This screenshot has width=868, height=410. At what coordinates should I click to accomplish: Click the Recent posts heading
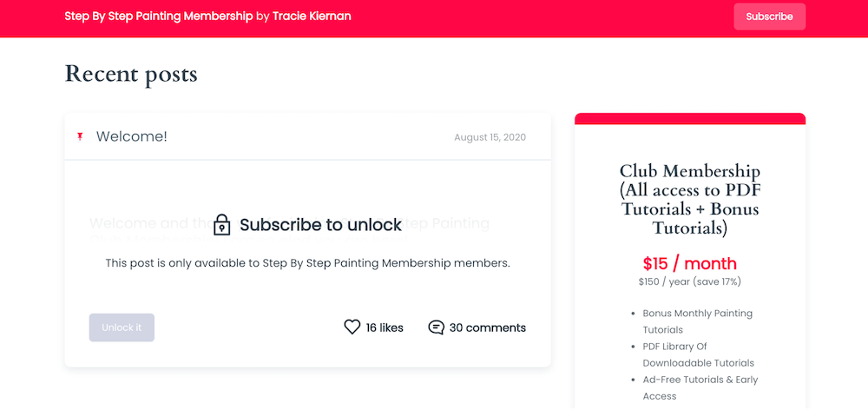coord(131,74)
